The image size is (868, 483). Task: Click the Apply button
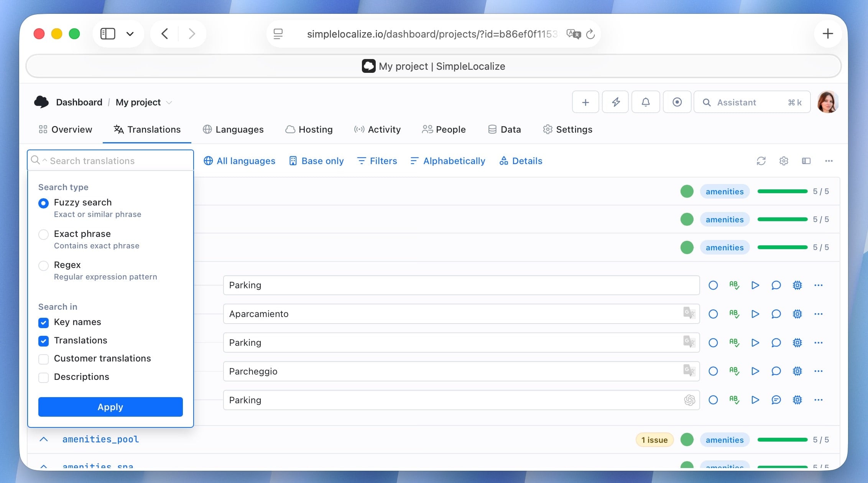tap(110, 407)
